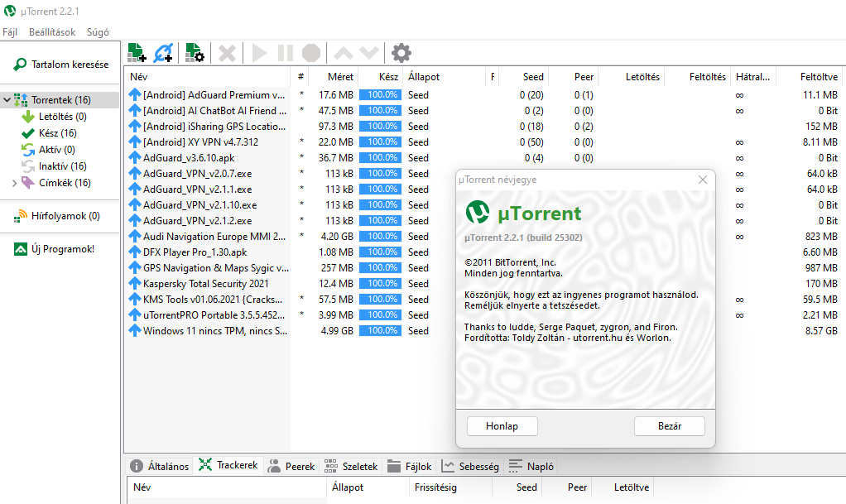Viewport: 846px width, 504px height.
Task: Close the µTorrent névjegye dialog
Action: 703,180
